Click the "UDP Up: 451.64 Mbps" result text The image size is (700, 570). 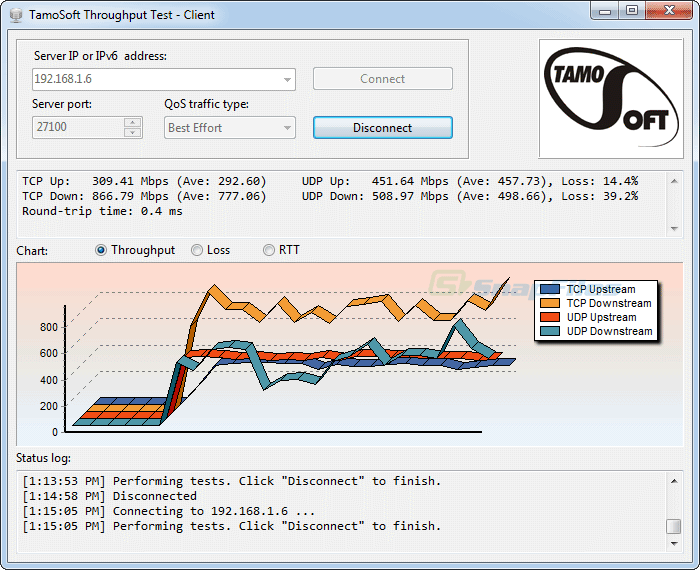[x=470, y=181]
